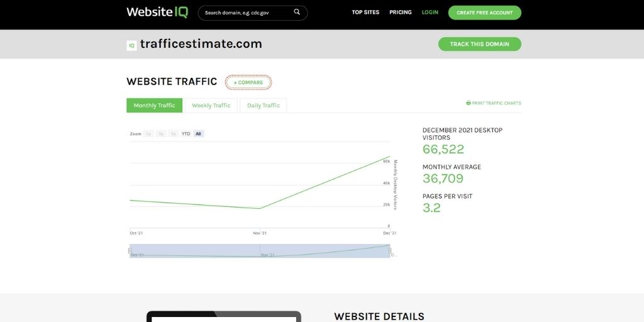Viewport: 644px width, 322px height.
Task: Click the 40k y-axis label
Action: click(x=387, y=183)
